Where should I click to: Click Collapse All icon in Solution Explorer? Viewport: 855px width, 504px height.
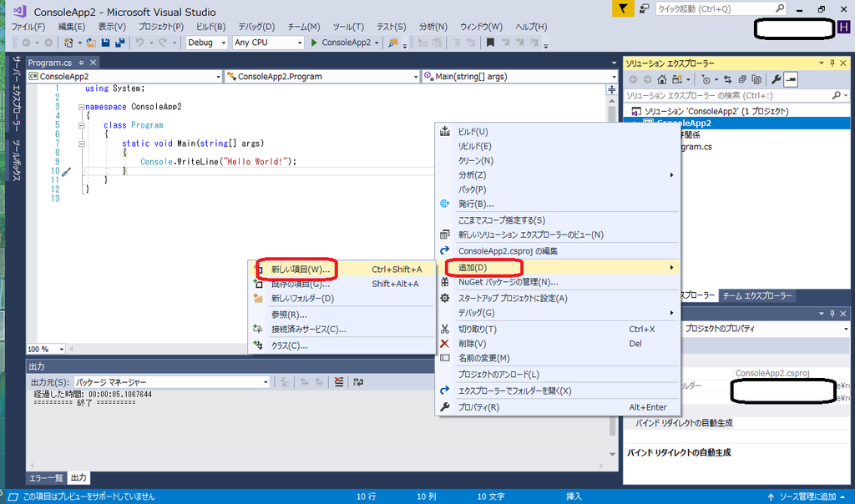click(742, 79)
